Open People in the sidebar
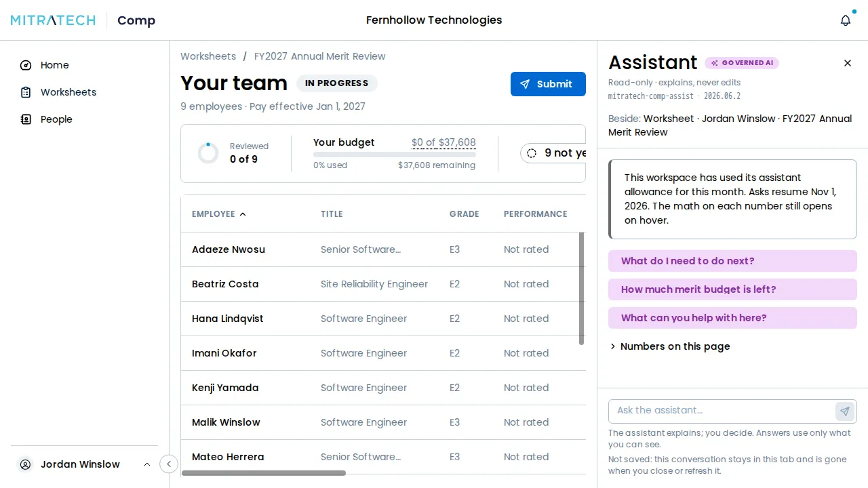The image size is (868, 488). [x=84, y=119]
